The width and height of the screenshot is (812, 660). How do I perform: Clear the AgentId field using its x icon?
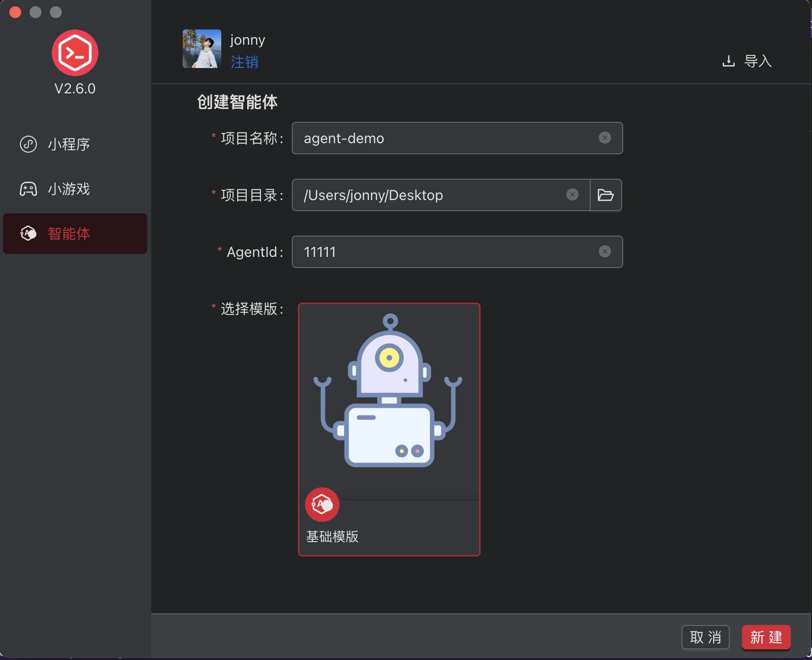point(605,251)
